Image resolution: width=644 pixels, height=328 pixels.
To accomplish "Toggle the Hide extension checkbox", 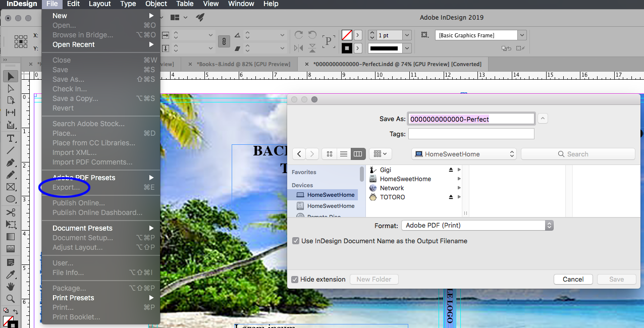I will click(x=295, y=280).
